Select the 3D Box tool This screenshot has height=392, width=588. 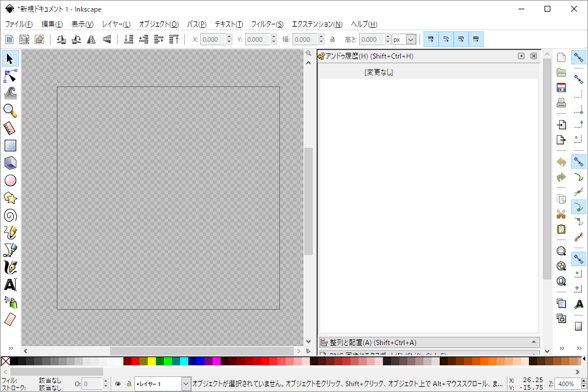(x=10, y=163)
